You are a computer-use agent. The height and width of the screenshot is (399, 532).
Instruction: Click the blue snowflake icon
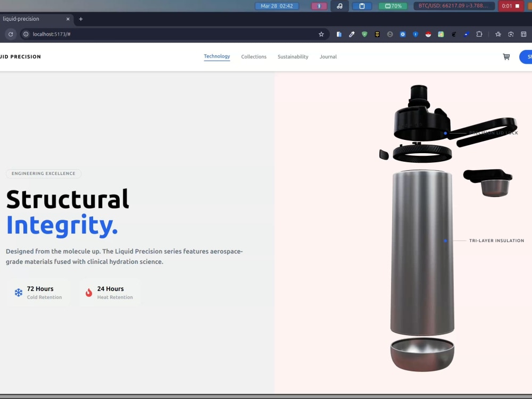click(x=19, y=293)
